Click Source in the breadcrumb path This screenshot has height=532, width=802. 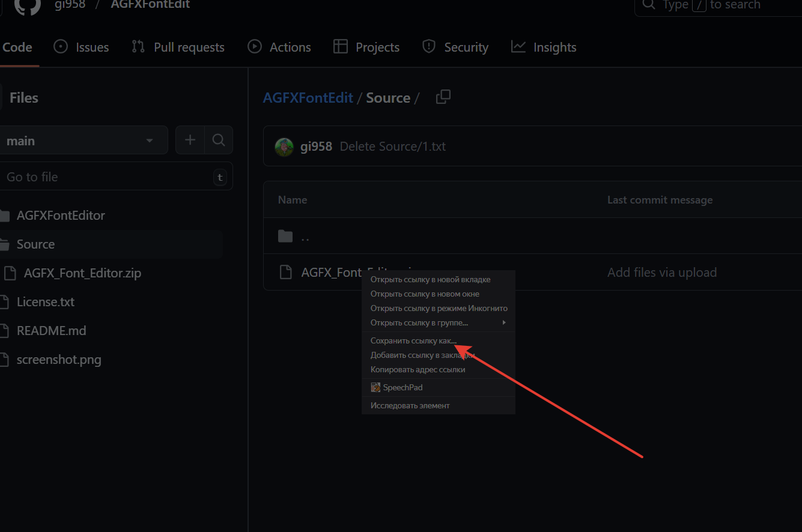[388, 98]
